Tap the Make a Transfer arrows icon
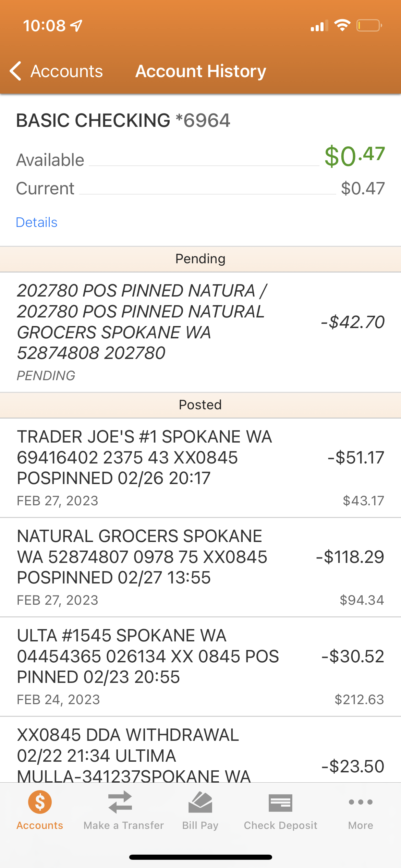Image resolution: width=401 pixels, height=868 pixels. click(x=120, y=802)
